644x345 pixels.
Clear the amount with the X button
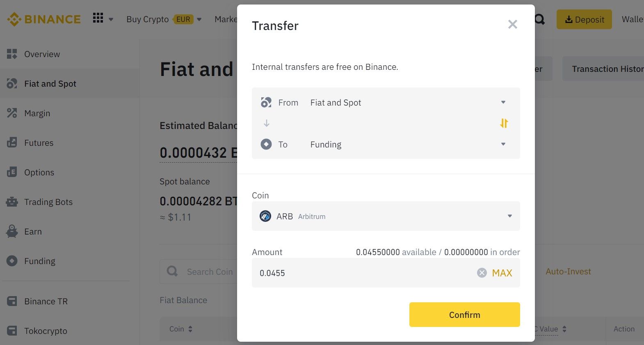(482, 272)
